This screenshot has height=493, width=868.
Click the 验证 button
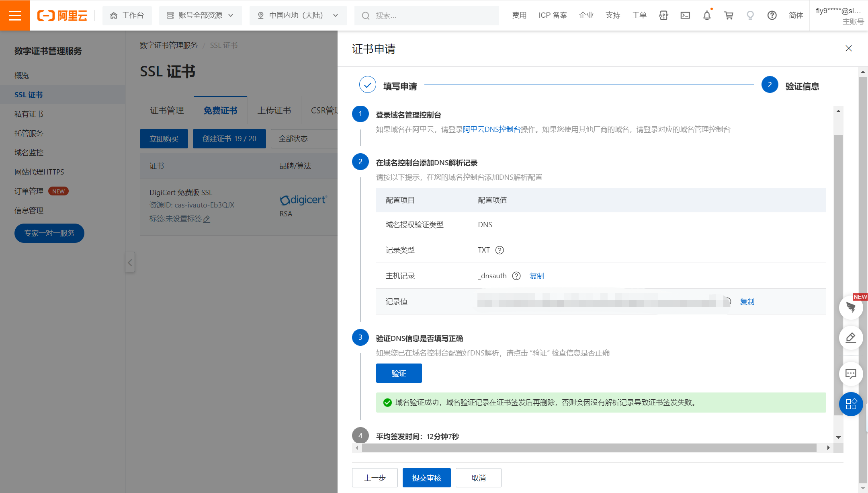399,373
